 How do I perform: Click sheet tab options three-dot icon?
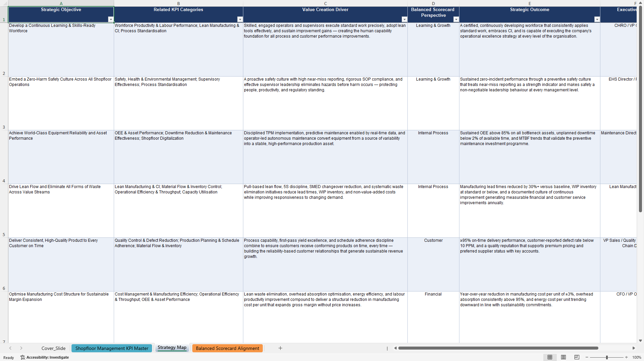[x=387, y=348]
